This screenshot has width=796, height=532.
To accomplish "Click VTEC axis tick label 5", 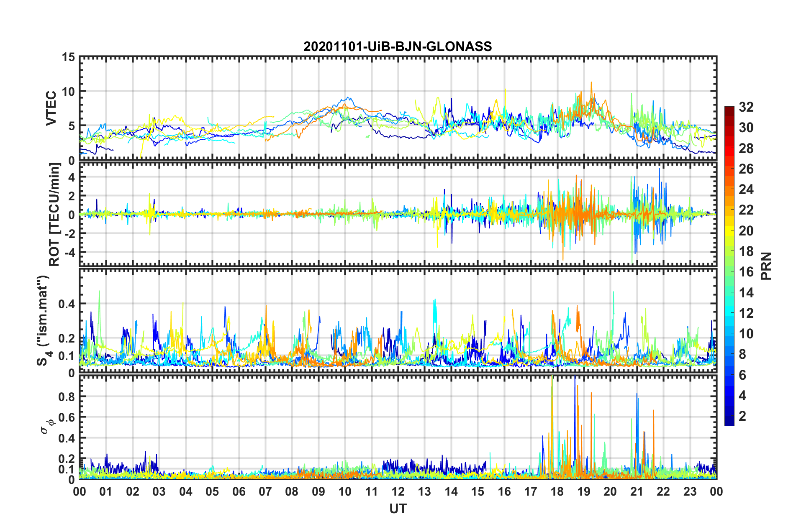I will coord(72,126).
